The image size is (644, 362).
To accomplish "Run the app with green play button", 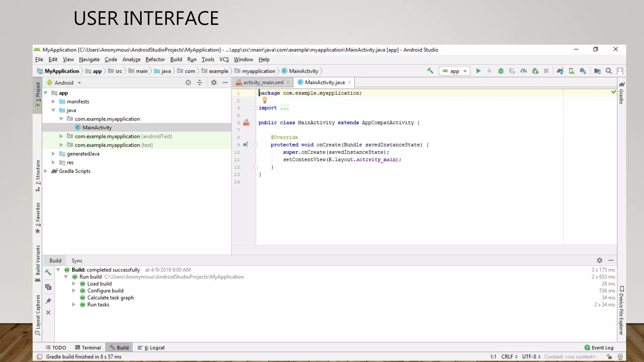I will click(478, 71).
